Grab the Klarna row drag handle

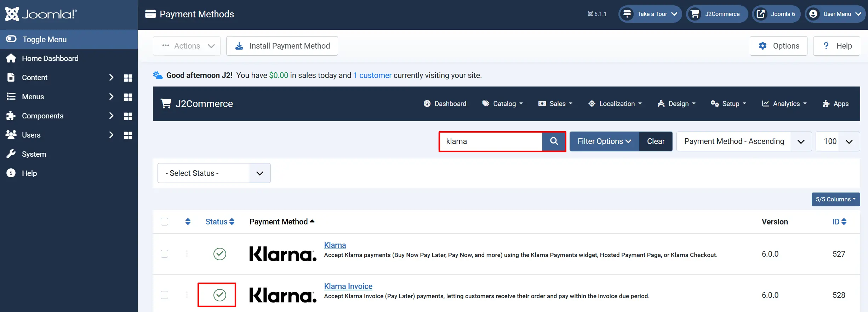tap(187, 254)
